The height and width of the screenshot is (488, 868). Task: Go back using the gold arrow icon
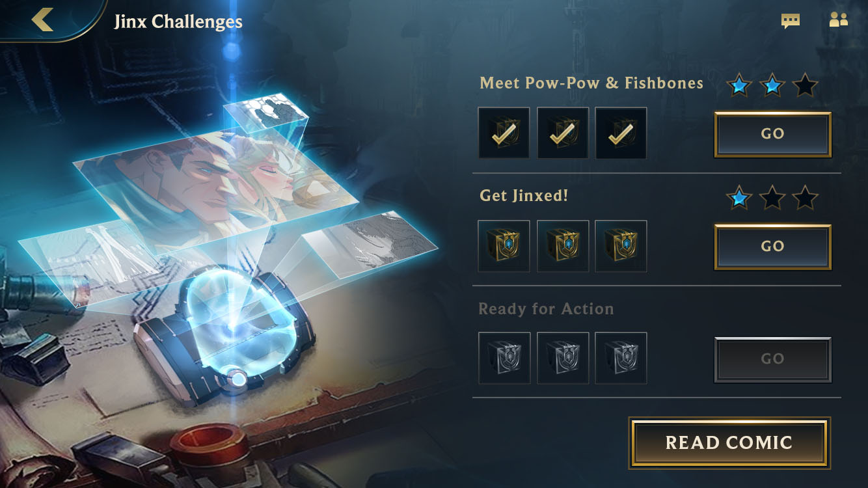point(43,20)
